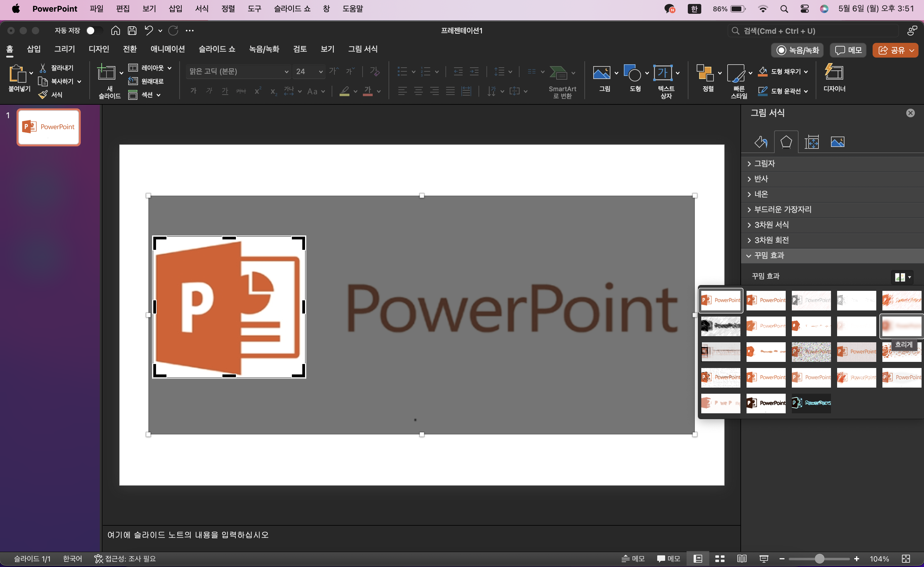Toggle the comments 메모 button in status bar

click(x=669, y=558)
